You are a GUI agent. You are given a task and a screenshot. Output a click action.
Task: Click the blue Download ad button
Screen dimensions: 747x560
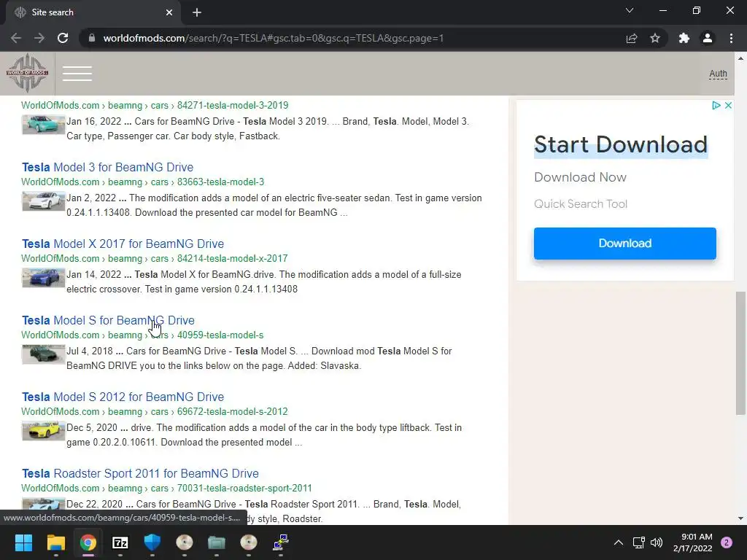(624, 244)
